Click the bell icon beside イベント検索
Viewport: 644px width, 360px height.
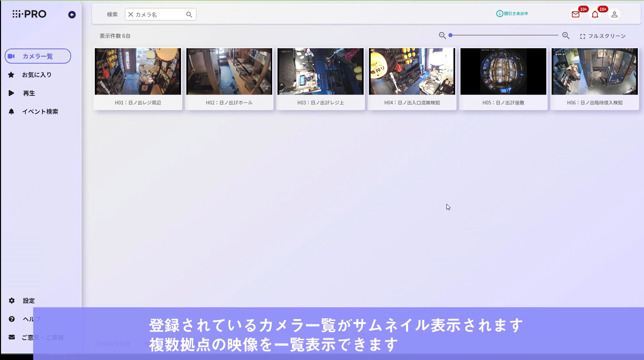click(11, 111)
